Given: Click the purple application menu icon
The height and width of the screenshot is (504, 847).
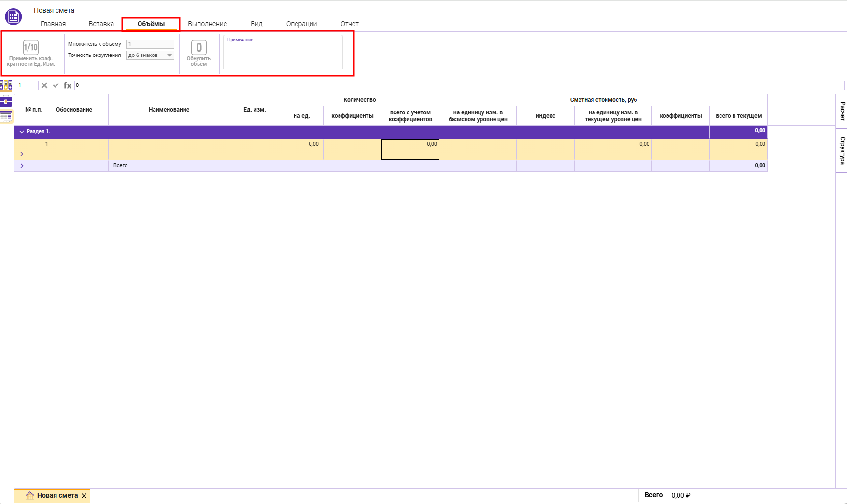Looking at the screenshot, I should point(13,16).
